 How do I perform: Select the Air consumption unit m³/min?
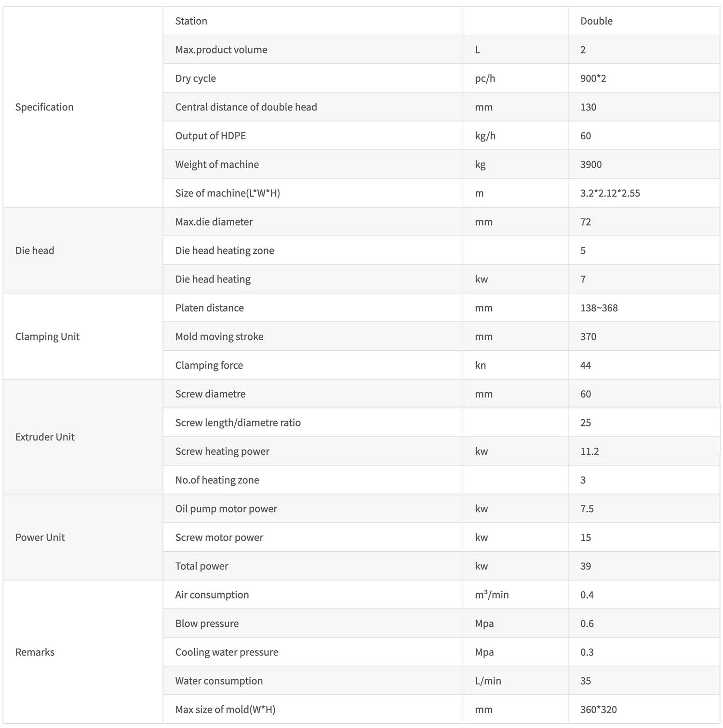tap(492, 595)
